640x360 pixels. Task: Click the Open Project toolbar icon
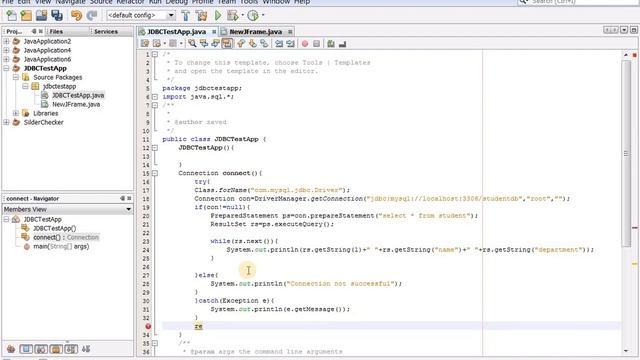[42, 16]
